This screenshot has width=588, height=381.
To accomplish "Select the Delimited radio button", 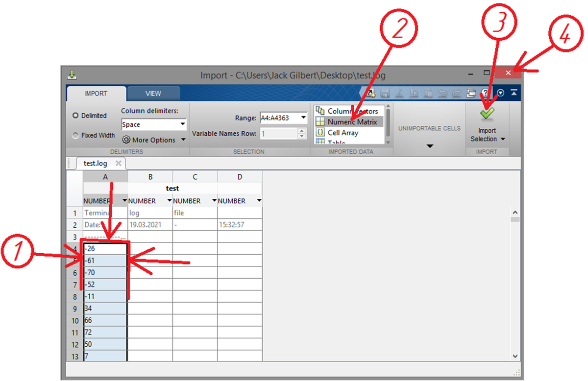I will click(75, 116).
